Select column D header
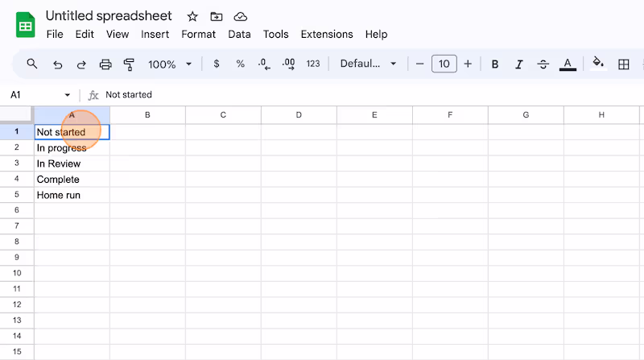The image size is (644, 360). tap(299, 115)
